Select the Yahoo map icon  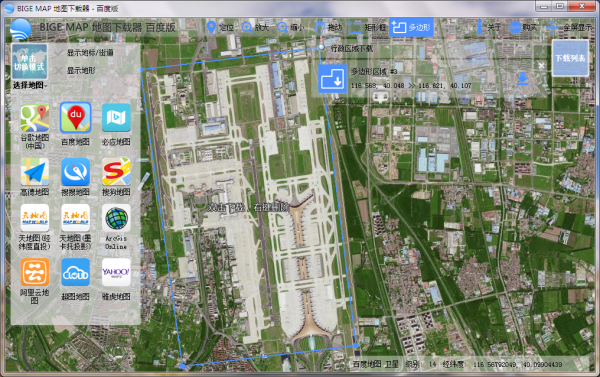[x=116, y=272]
